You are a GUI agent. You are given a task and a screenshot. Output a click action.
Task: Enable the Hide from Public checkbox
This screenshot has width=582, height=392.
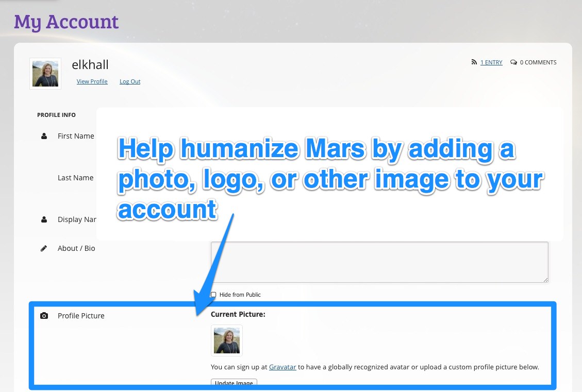point(213,295)
